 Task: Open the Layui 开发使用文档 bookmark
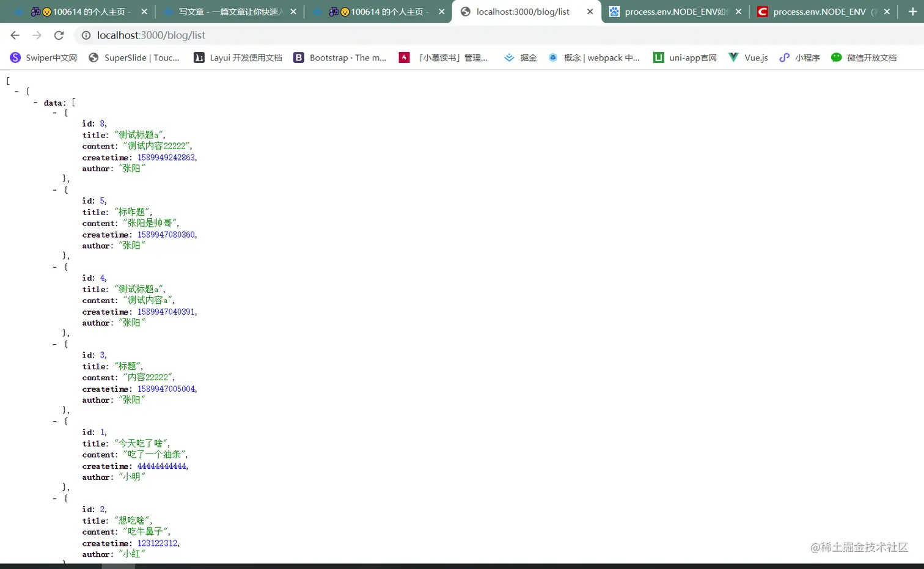pyautogui.click(x=238, y=57)
